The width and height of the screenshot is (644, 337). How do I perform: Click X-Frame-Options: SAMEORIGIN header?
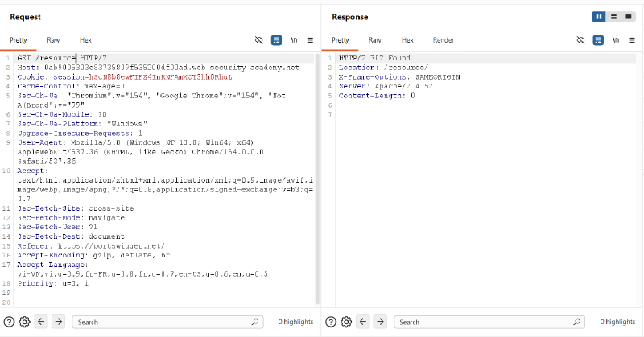point(399,76)
